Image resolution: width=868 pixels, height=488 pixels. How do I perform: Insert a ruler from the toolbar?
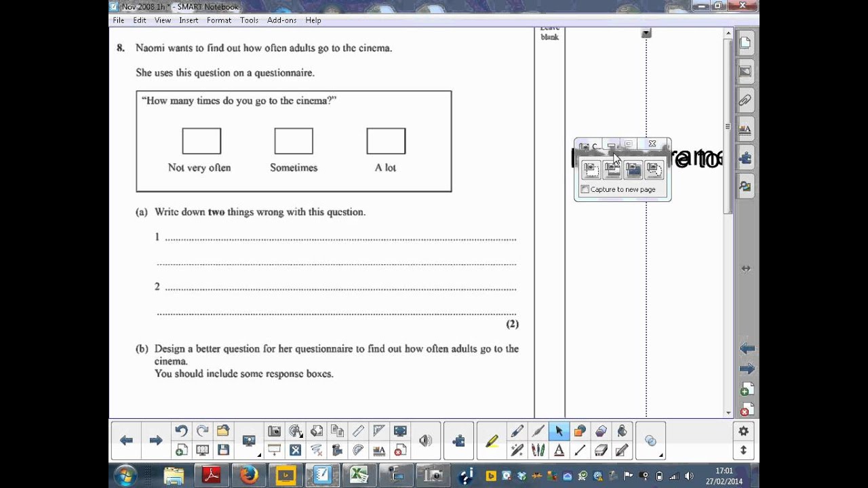point(358,431)
